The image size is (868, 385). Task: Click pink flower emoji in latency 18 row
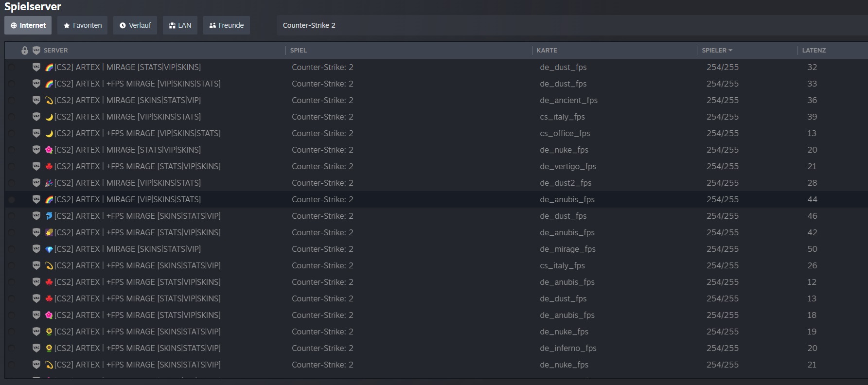point(49,315)
